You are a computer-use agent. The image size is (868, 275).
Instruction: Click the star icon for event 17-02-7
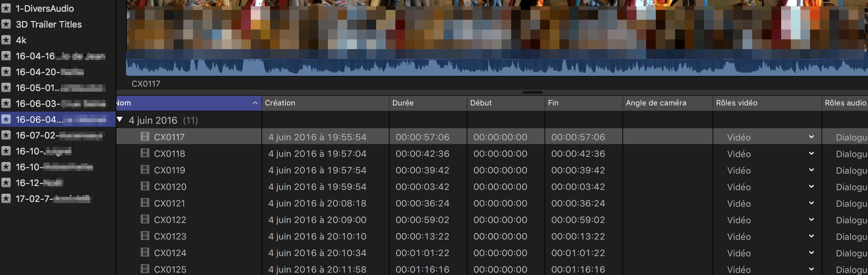pos(6,198)
